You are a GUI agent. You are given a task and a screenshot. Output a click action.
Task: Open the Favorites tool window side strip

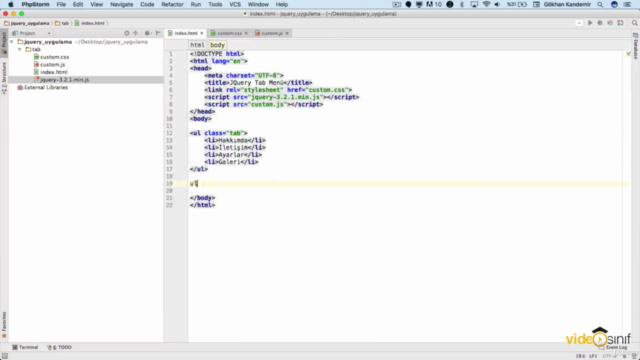point(4,325)
